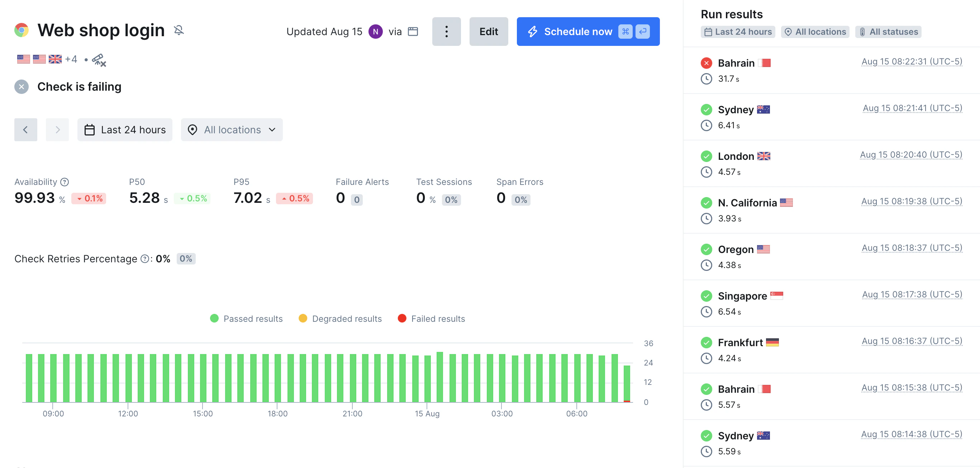Viewport: 980px width, 468px height.
Task: Click the muted notifications bell icon
Action: [179, 30]
